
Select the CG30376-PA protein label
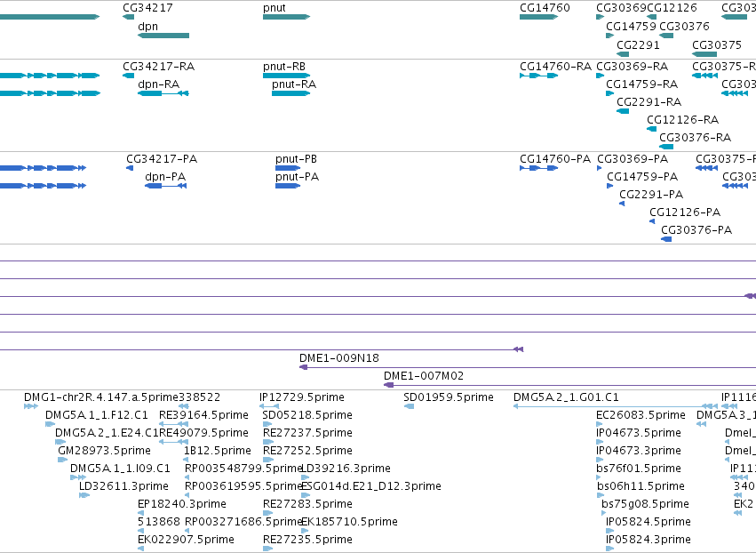click(696, 229)
